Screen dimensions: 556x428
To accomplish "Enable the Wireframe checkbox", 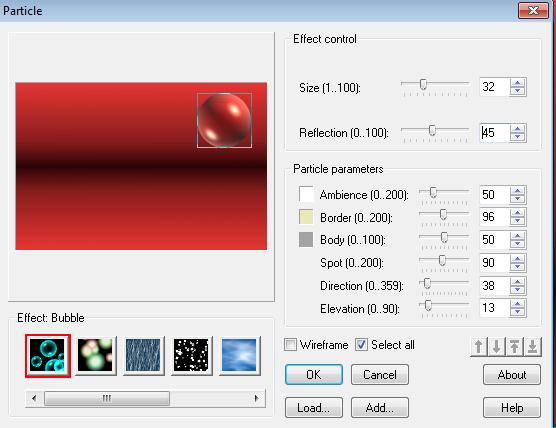I will point(290,345).
